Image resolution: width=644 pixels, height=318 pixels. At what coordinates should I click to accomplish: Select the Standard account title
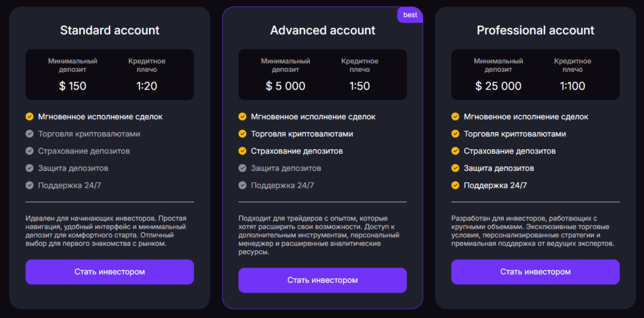click(x=109, y=30)
